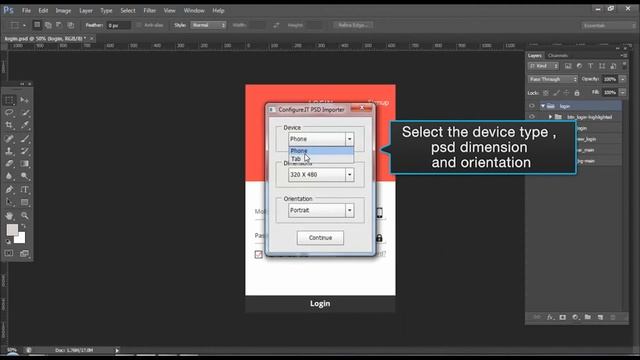The width and height of the screenshot is (640, 360).
Task: Open the Layers panel options menu
Action: (x=624, y=56)
